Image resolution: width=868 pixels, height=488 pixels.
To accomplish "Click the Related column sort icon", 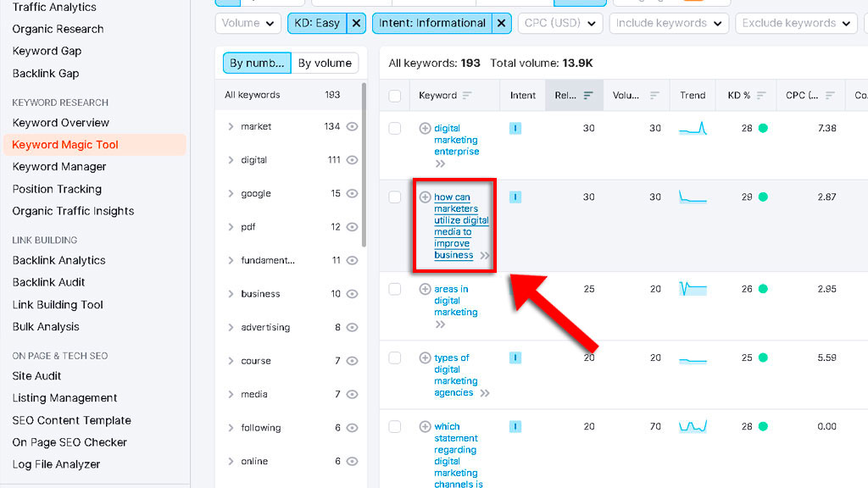I will click(x=588, y=96).
